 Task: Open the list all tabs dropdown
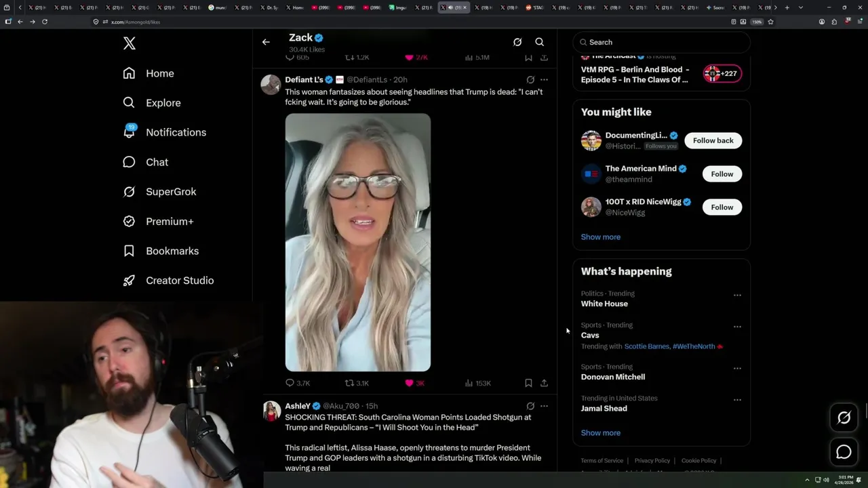(801, 7)
